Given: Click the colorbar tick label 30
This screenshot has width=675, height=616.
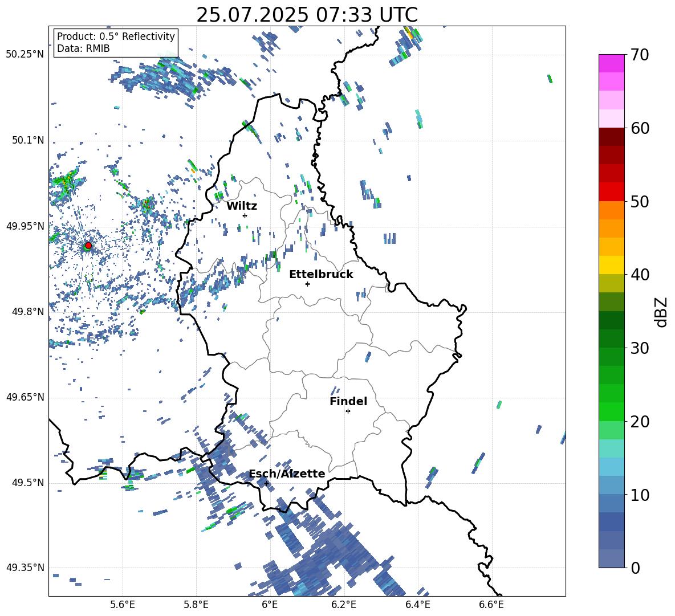Looking at the screenshot, I should point(640,348).
